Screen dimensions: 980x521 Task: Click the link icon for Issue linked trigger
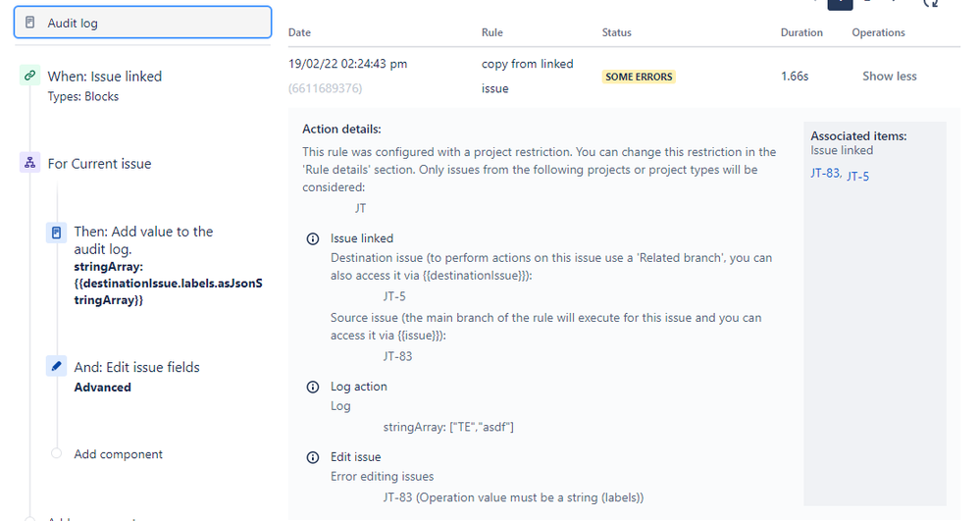pyautogui.click(x=29, y=76)
